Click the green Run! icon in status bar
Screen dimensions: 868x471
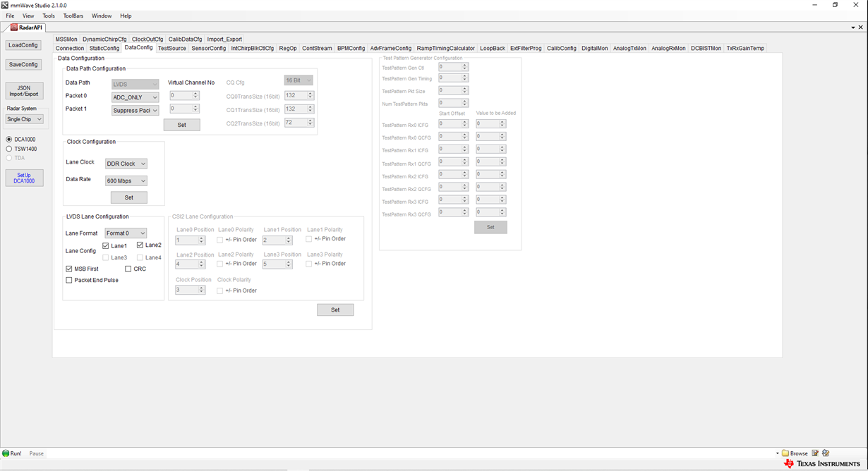[x=6, y=453]
